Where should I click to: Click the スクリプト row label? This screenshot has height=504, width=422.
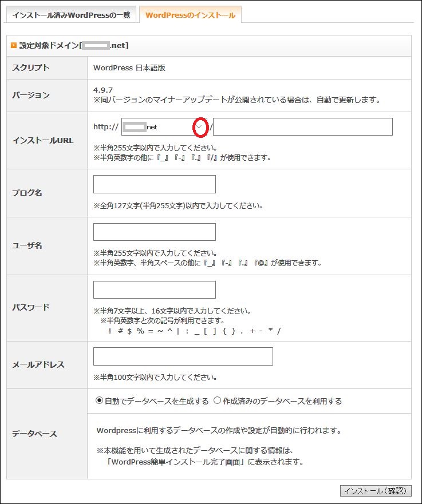point(30,68)
